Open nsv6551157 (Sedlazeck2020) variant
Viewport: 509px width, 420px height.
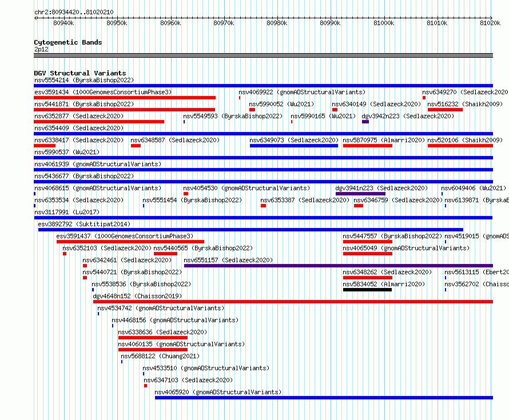point(228,260)
